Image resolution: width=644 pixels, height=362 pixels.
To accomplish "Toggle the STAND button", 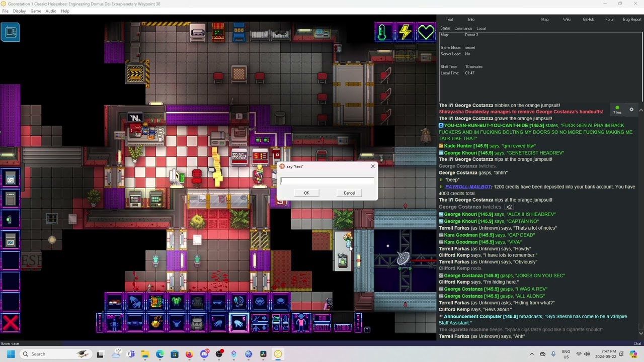I will point(343,328).
